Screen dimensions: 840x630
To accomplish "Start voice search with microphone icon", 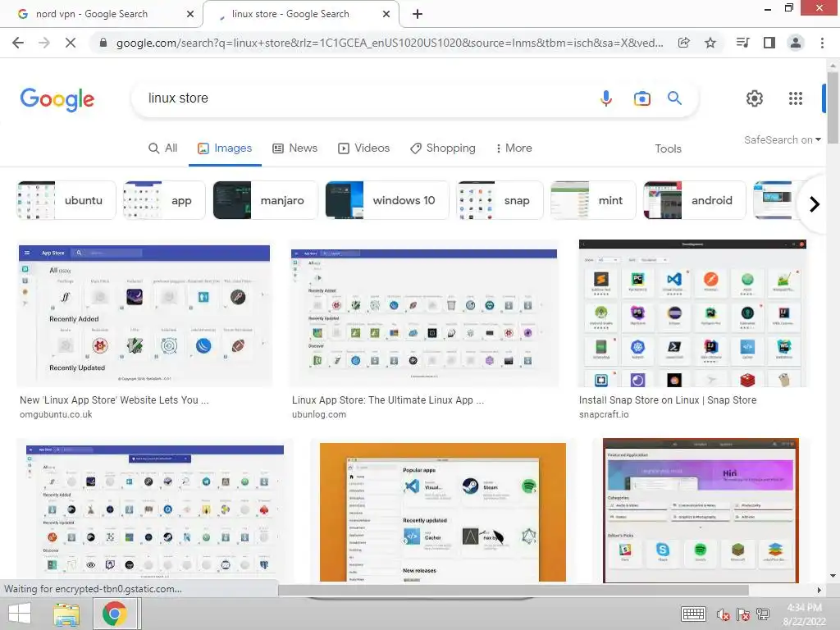I will 606,98.
